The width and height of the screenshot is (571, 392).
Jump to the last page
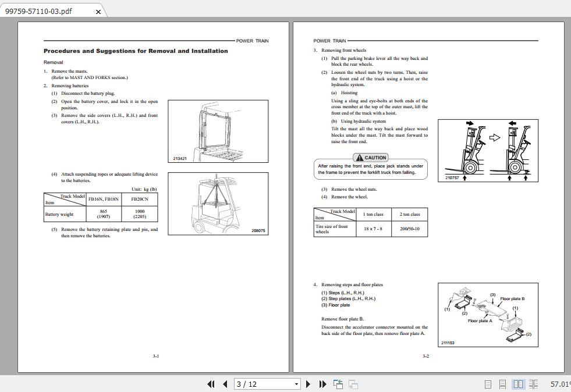pyautogui.click(x=322, y=384)
